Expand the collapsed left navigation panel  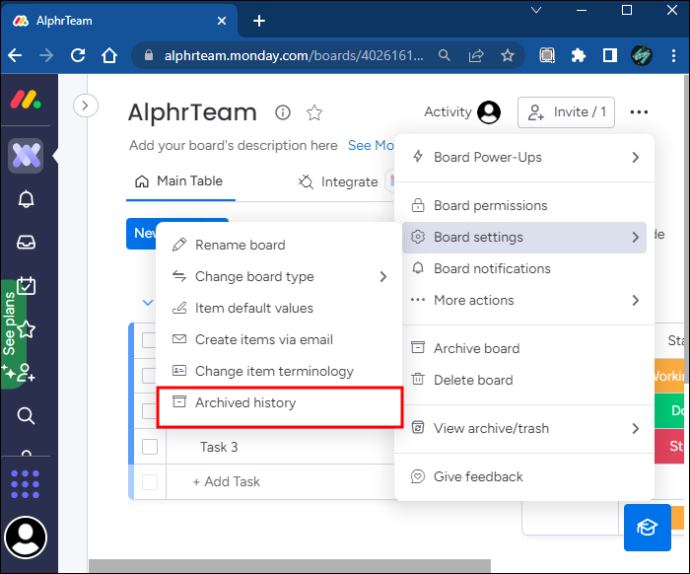[85, 106]
